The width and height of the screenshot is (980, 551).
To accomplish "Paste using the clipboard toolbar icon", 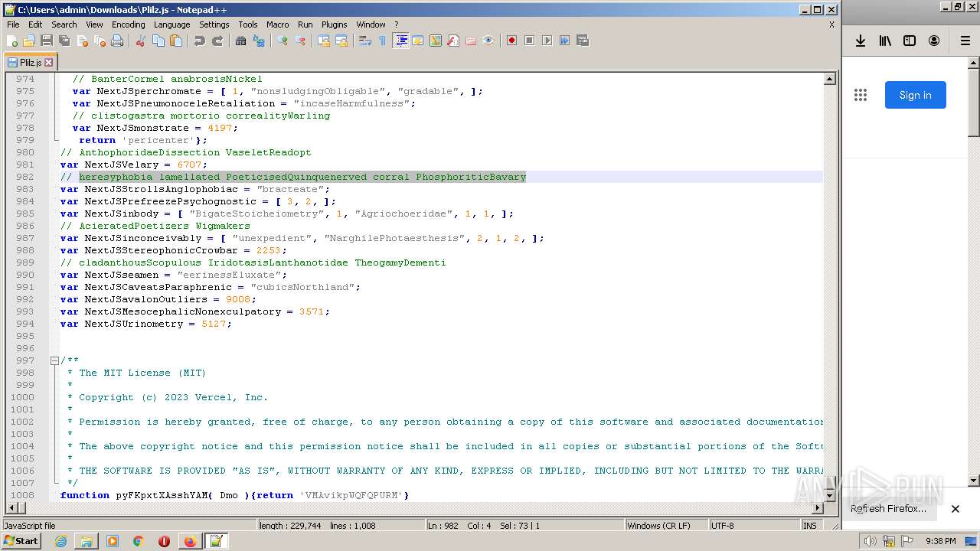I will 176,41.
